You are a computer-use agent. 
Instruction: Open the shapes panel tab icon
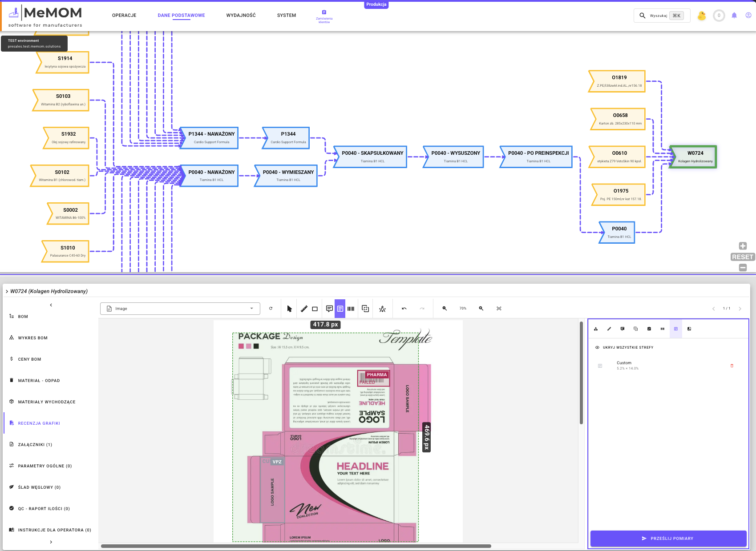(596, 329)
